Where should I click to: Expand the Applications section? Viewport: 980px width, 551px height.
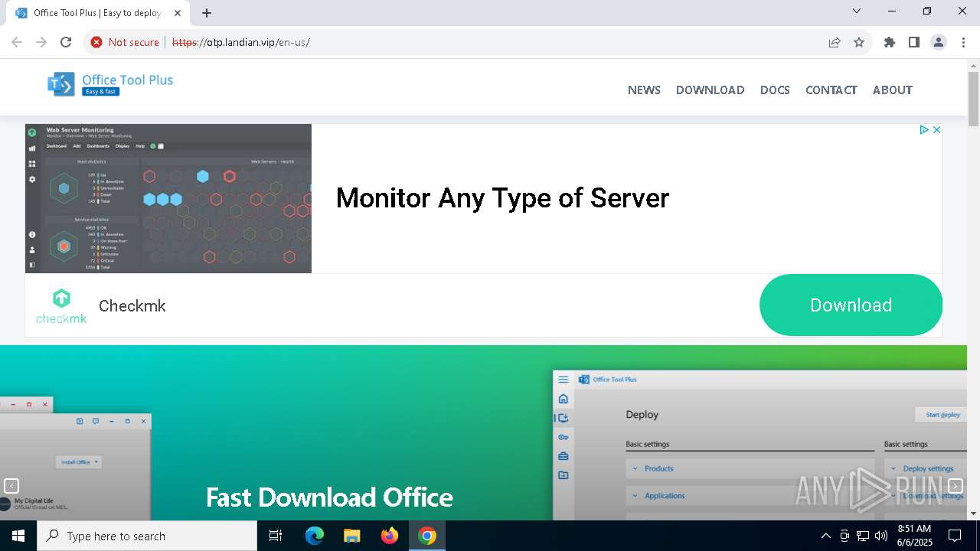[x=750, y=496]
